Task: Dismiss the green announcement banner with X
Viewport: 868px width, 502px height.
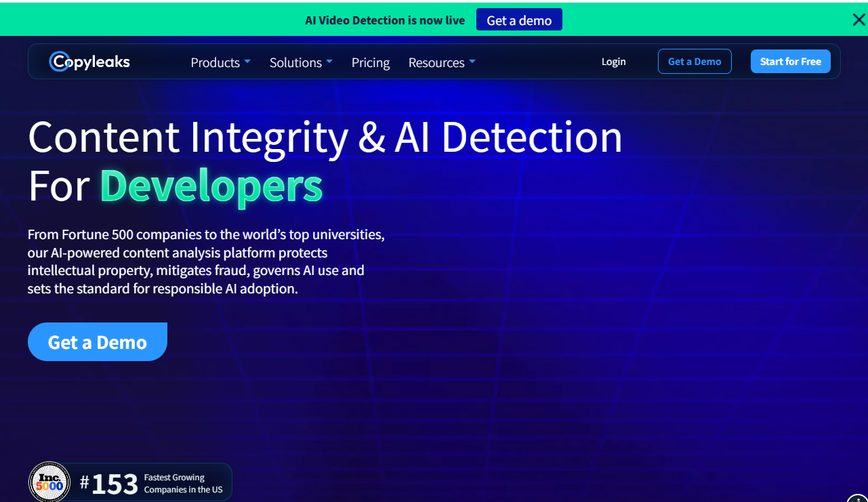Action: pos(859,20)
